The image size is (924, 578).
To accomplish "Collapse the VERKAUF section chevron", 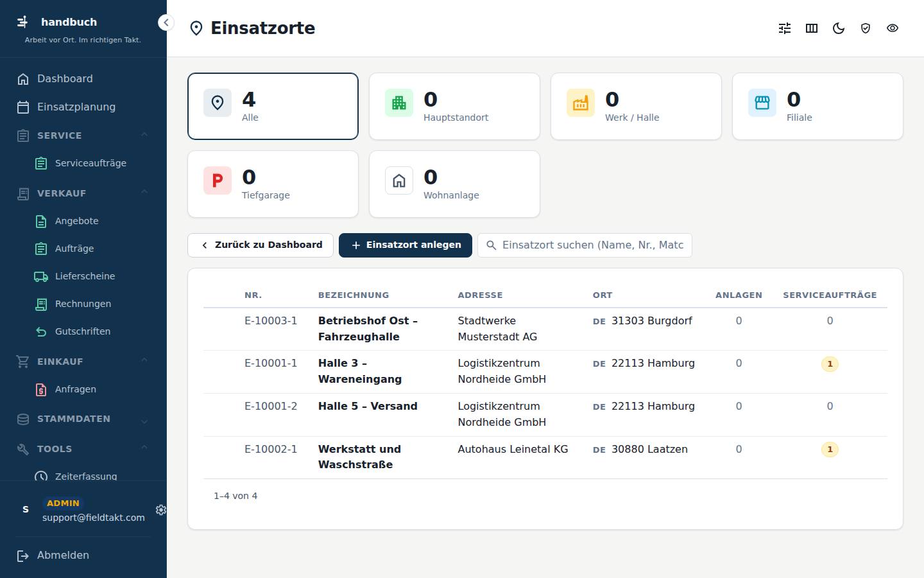I will click(144, 193).
